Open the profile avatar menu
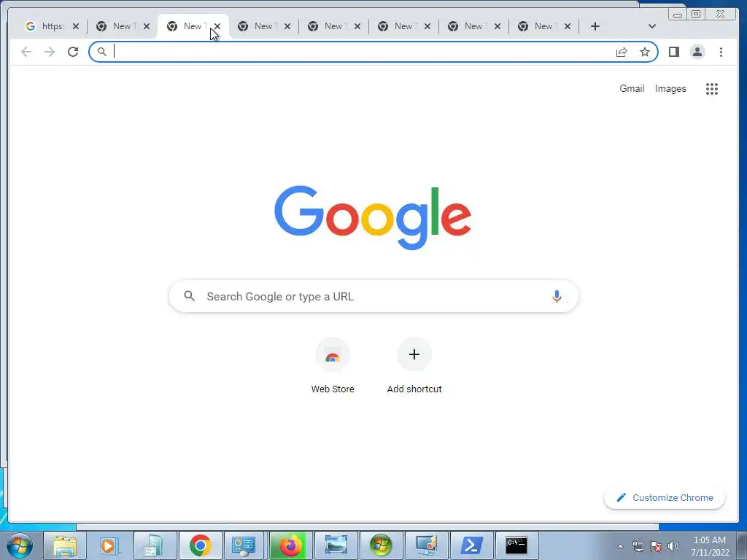The width and height of the screenshot is (747, 560). [x=697, y=52]
